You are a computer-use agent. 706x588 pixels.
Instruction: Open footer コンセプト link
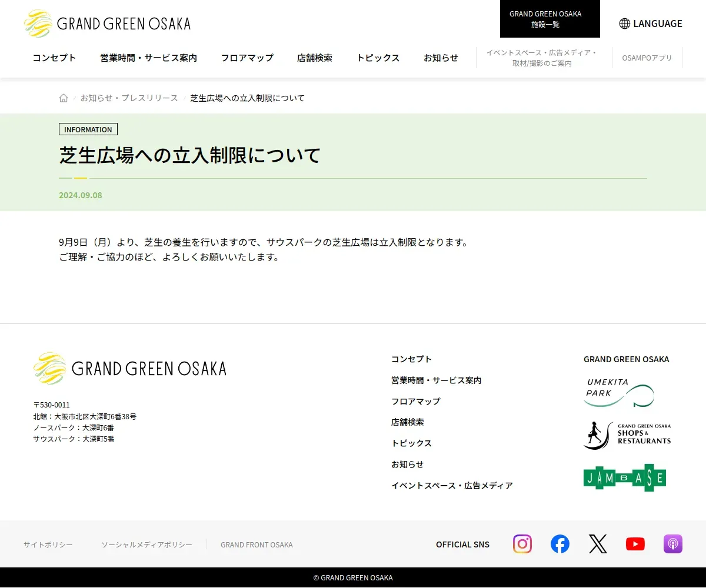[412, 359]
